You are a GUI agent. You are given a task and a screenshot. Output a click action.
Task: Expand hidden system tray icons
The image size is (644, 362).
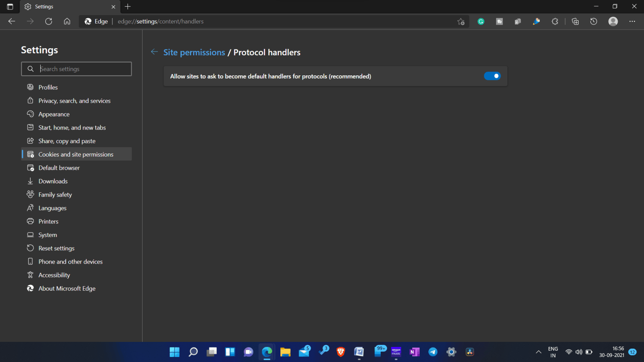tap(538, 352)
